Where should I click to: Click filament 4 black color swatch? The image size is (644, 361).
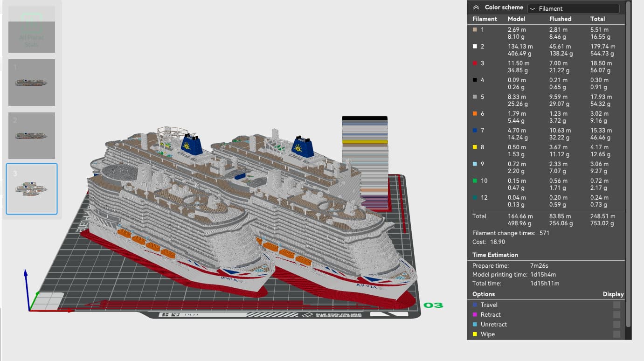click(475, 80)
